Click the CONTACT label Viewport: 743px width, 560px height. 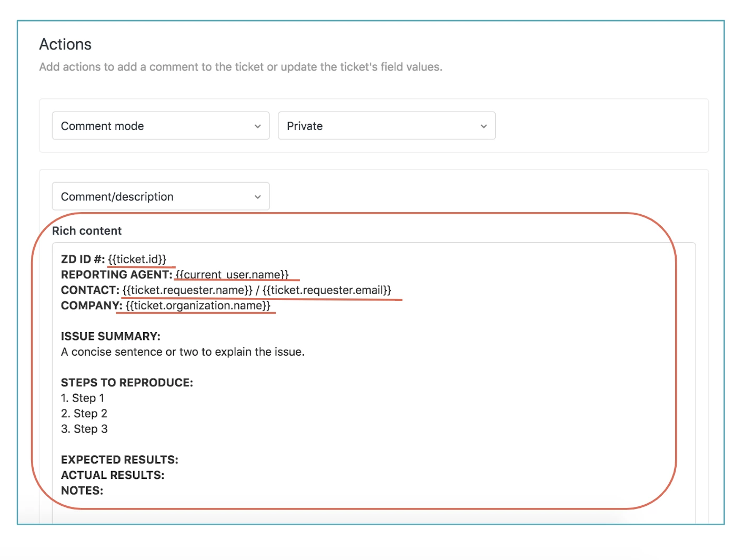pyautogui.click(x=90, y=291)
